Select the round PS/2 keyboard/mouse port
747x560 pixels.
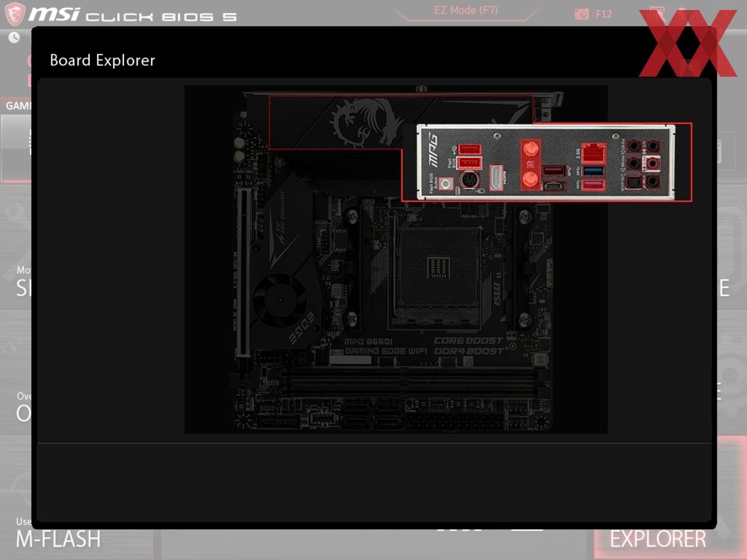[469, 180]
